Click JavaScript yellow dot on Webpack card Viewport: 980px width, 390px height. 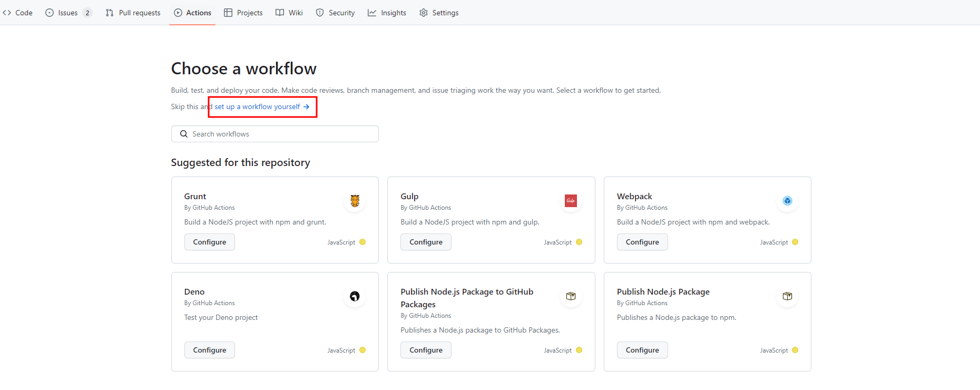coord(795,242)
